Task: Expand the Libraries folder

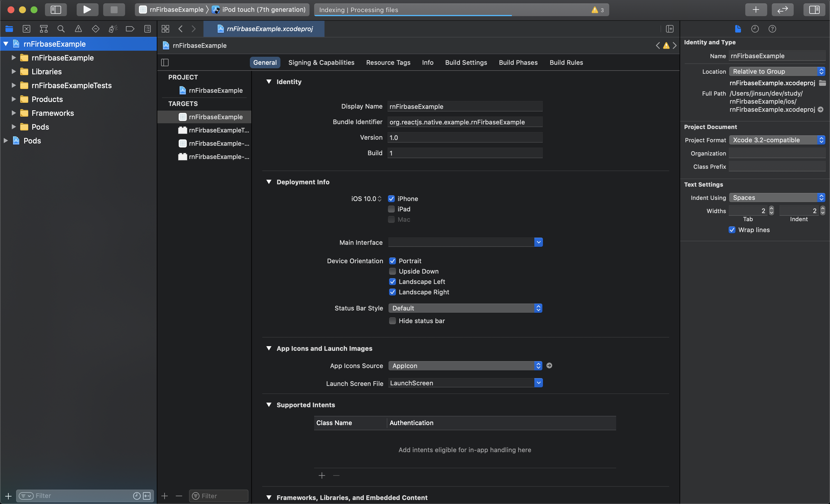Action: (14, 71)
